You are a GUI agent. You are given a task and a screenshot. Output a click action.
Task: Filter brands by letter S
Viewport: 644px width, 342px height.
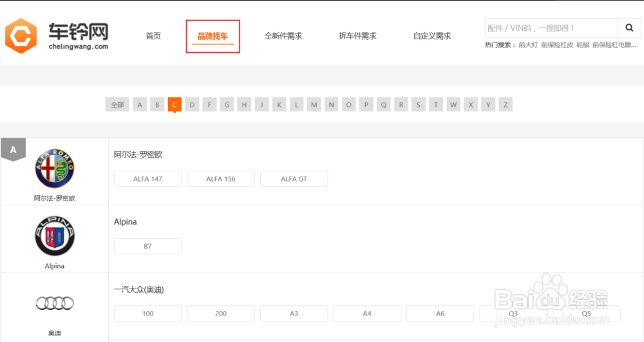point(419,105)
